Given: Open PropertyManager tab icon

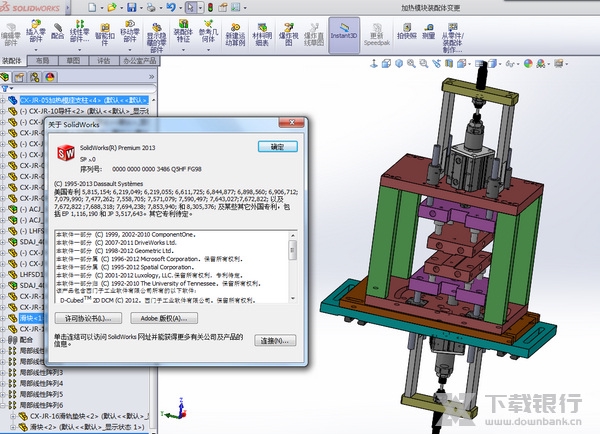Looking at the screenshot, I should [x=19, y=77].
